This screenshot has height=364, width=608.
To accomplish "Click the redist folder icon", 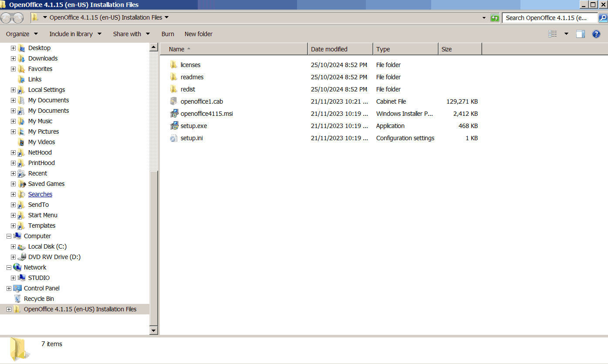I will 174,89.
